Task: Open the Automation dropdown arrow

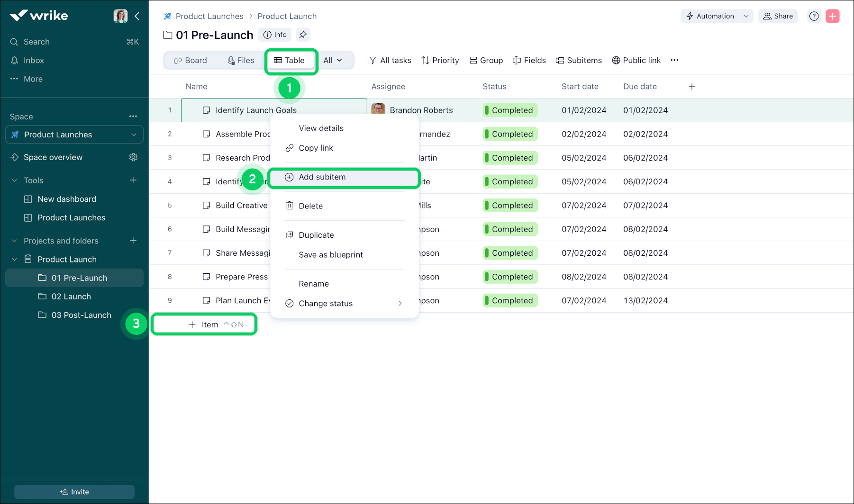Action: (x=746, y=16)
